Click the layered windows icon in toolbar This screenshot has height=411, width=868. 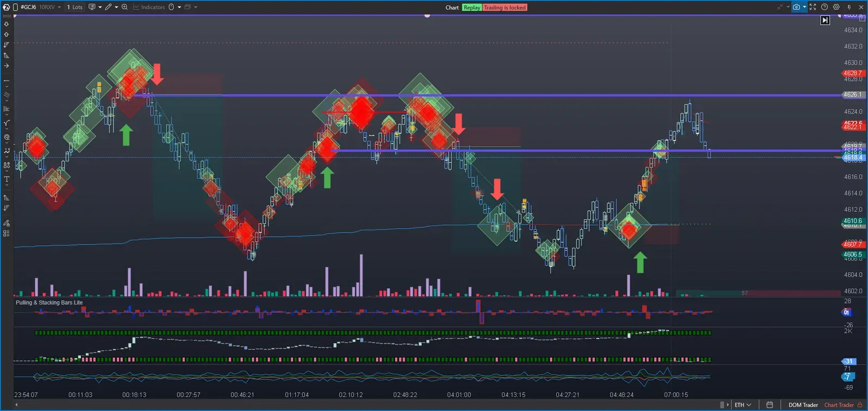(188, 7)
